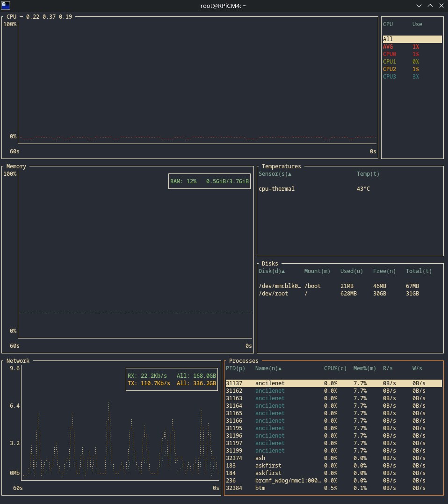Sort processes by Name(n) column header

268,368
